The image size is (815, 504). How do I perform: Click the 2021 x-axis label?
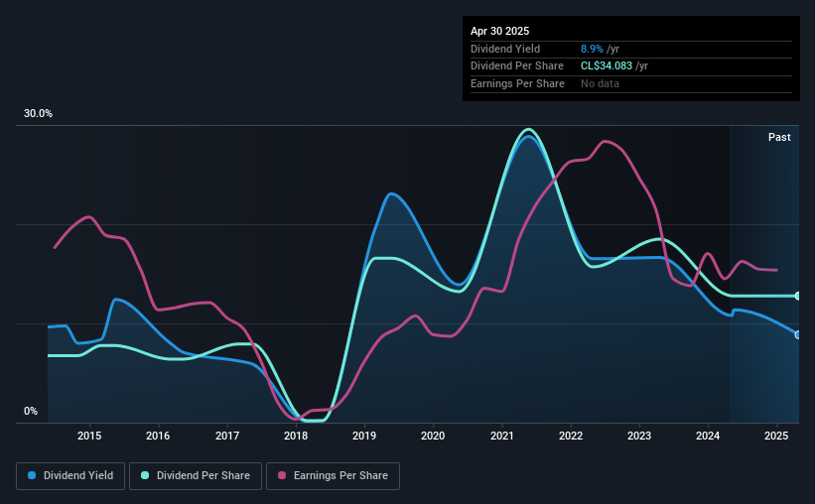pos(502,436)
